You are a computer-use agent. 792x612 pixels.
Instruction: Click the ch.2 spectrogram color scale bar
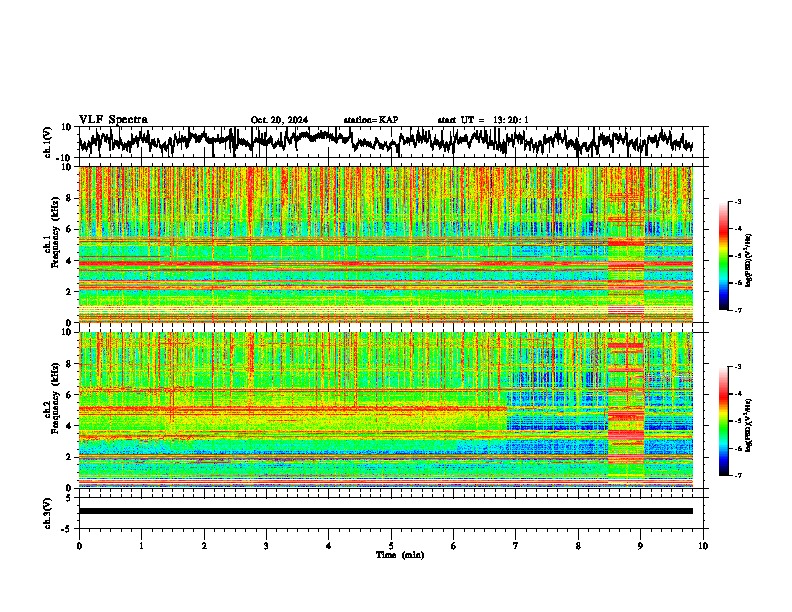(x=723, y=421)
